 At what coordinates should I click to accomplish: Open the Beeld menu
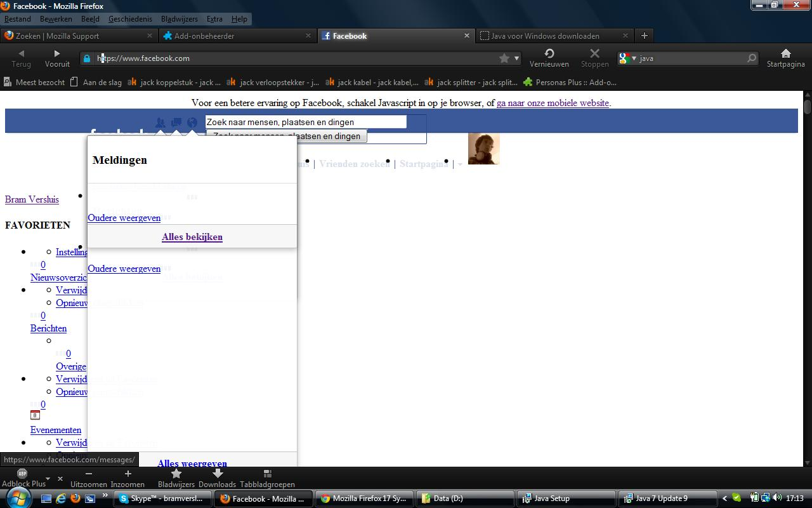[91, 19]
